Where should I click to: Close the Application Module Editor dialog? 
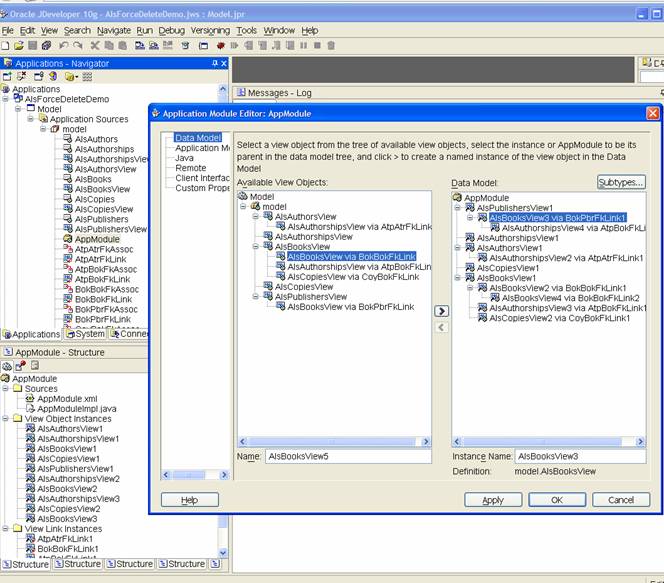point(652,113)
